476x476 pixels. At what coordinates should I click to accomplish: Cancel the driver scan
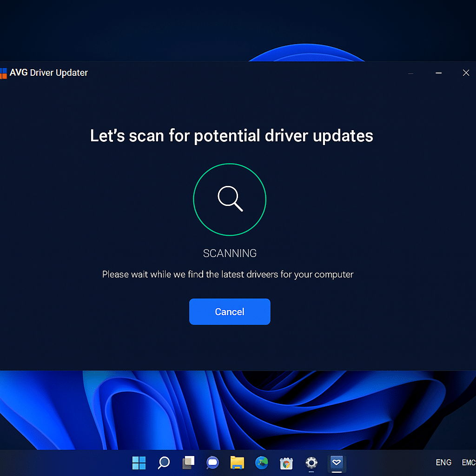point(230,311)
